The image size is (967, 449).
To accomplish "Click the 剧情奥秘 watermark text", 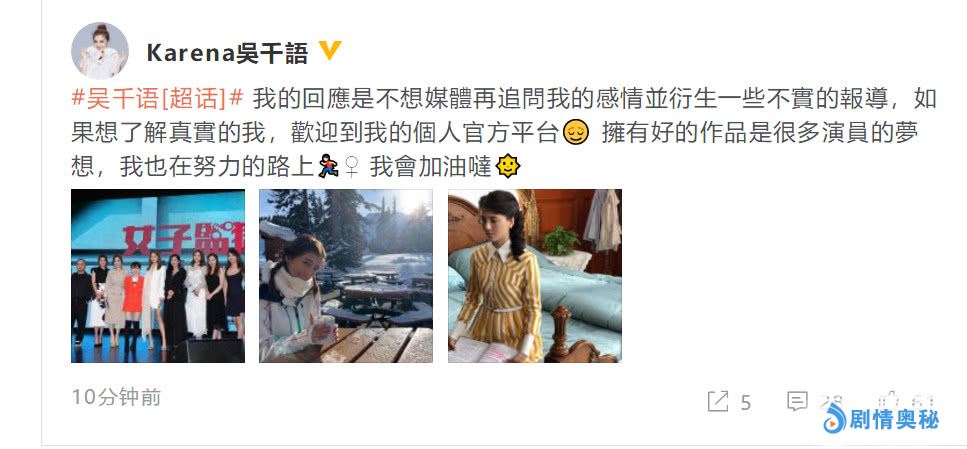I will [x=894, y=420].
